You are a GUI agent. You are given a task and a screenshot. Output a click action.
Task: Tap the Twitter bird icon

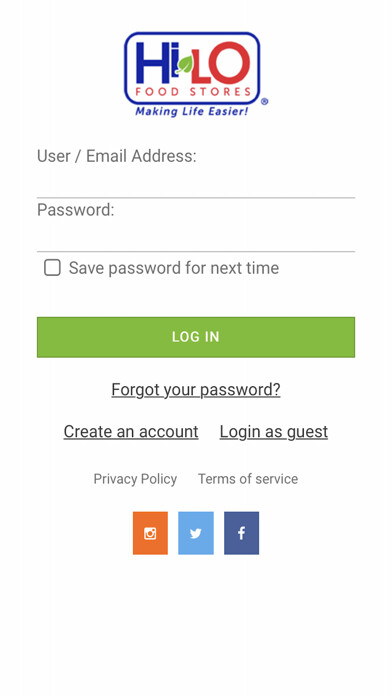click(x=196, y=533)
